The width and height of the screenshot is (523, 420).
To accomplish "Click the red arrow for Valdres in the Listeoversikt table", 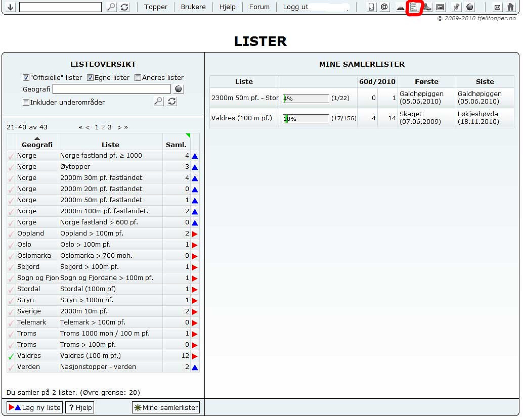I will 195,356.
